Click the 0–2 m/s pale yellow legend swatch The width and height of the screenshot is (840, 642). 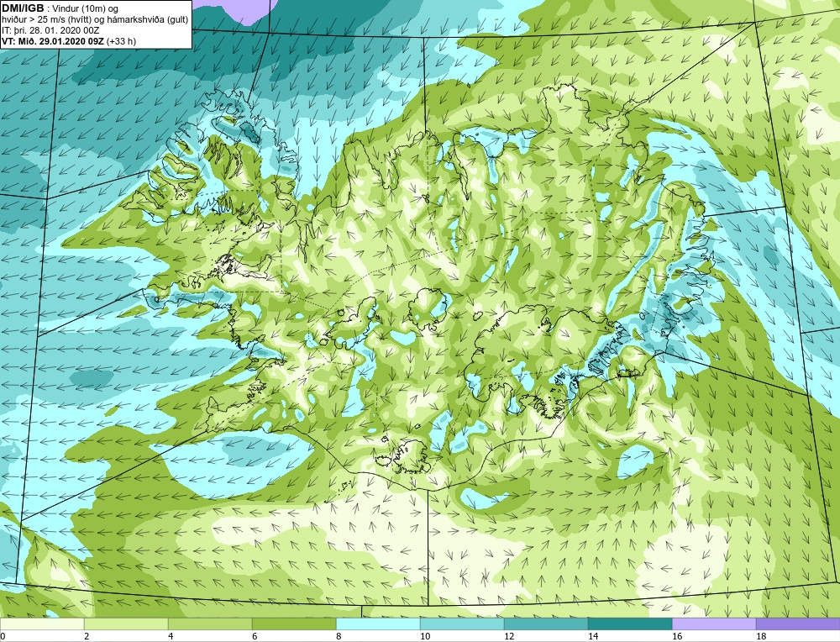pyautogui.click(x=42, y=624)
